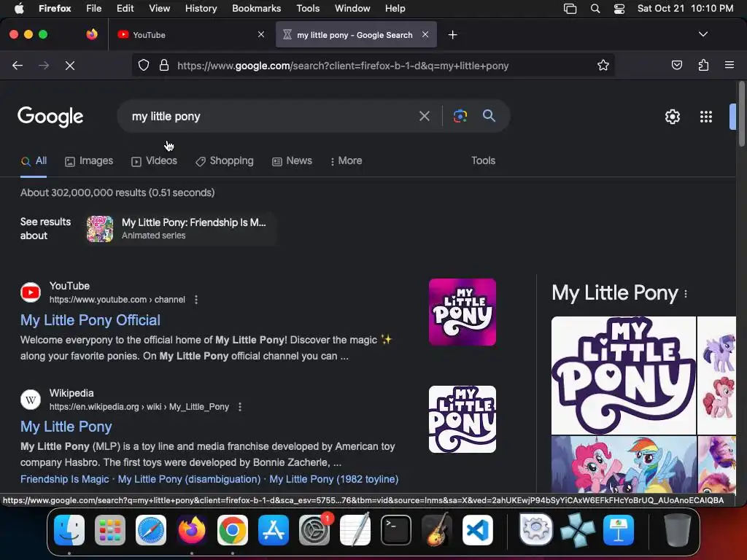Open App Store from the Dock
Image resolution: width=747 pixels, height=560 pixels.
pos(274,530)
